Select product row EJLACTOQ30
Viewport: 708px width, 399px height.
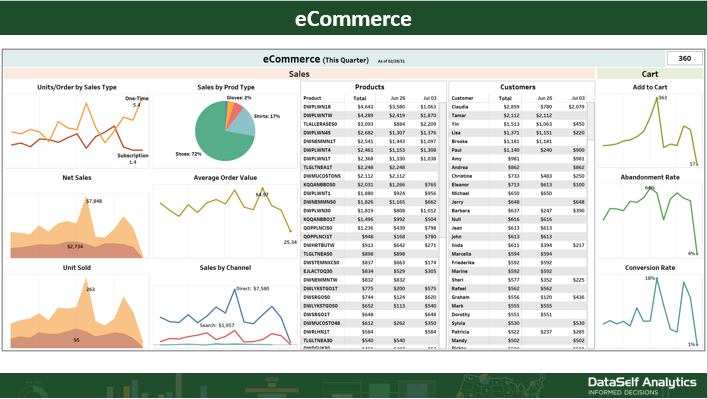pyautogui.click(x=370, y=271)
